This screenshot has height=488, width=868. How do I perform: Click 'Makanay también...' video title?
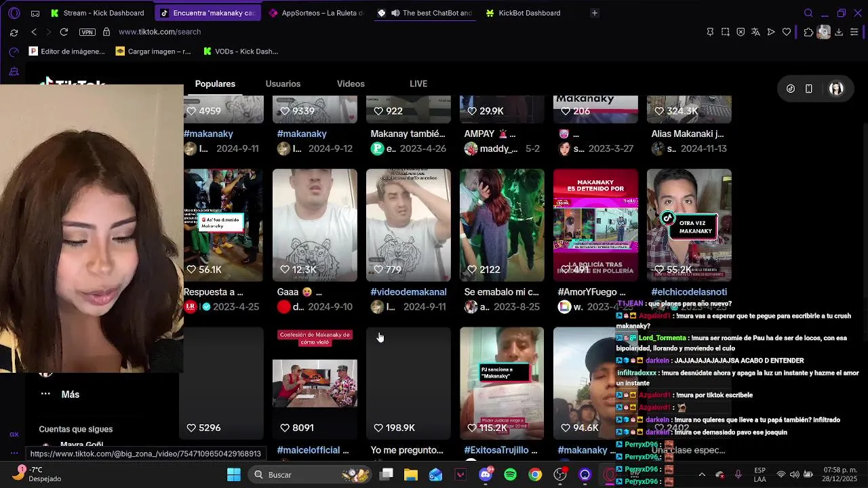click(408, 134)
